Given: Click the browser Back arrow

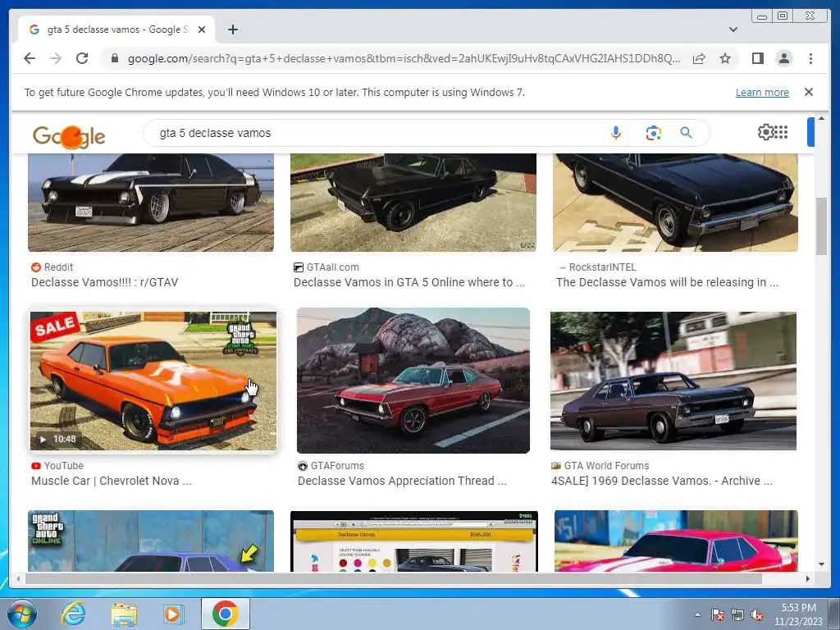Looking at the screenshot, I should tap(30, 58).
